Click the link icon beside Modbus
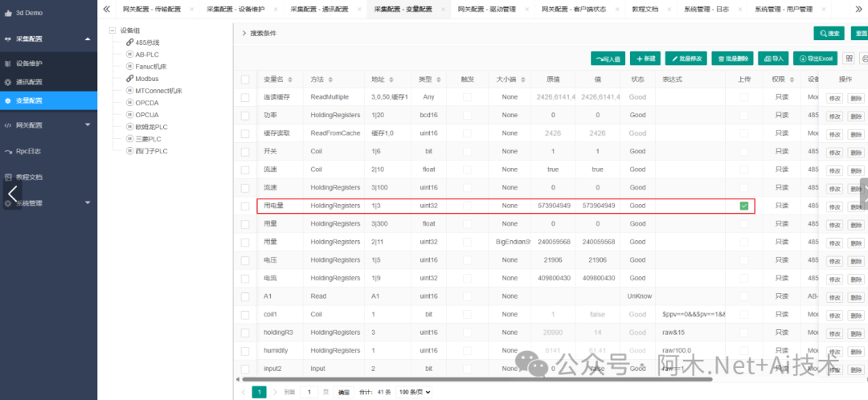This screenshot has width=868, height=400. [x=129, y=79]
